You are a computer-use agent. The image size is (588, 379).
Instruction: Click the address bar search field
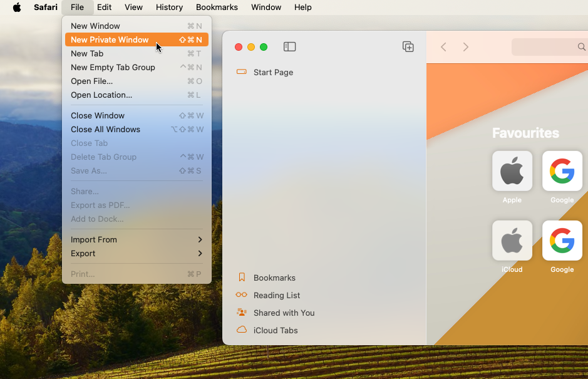[548, 46]
